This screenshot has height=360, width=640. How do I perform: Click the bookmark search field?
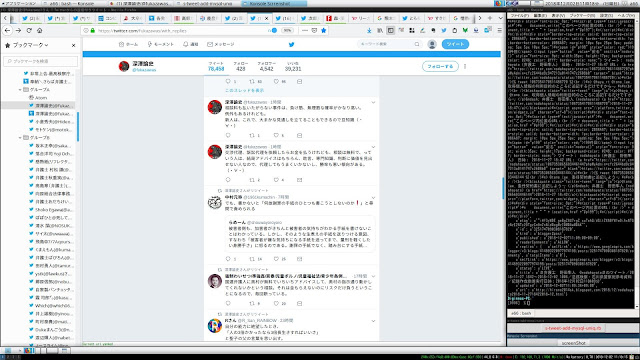coord(40,61)
